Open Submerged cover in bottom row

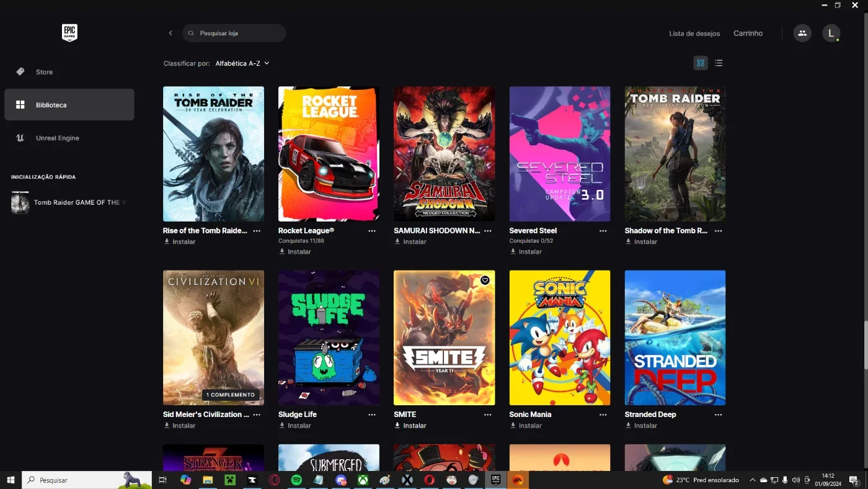tap(329, 458)
